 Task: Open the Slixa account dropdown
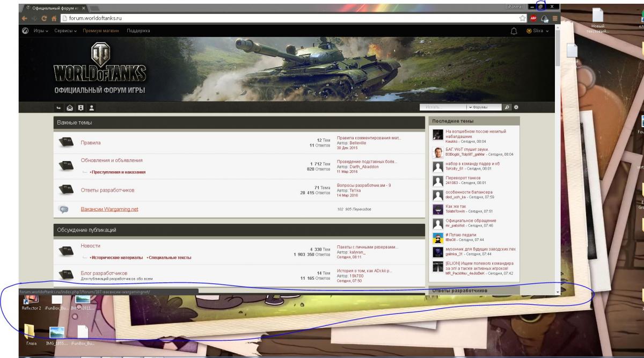(x=538, y=31)
